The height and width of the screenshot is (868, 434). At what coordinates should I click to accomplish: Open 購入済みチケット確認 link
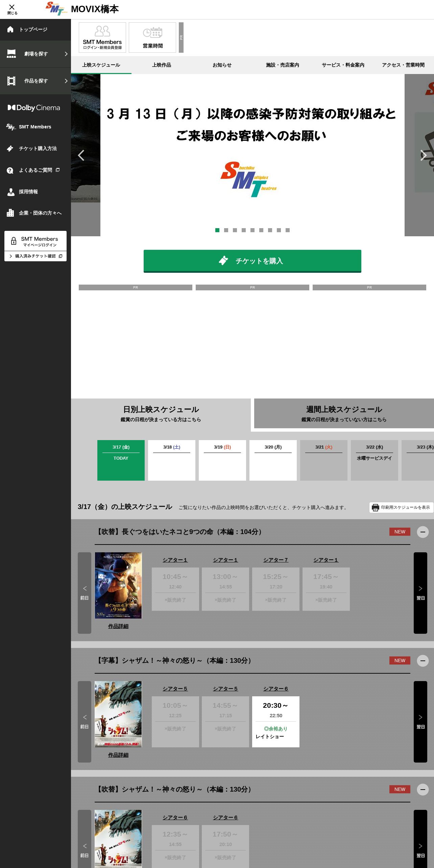[35, 256]
